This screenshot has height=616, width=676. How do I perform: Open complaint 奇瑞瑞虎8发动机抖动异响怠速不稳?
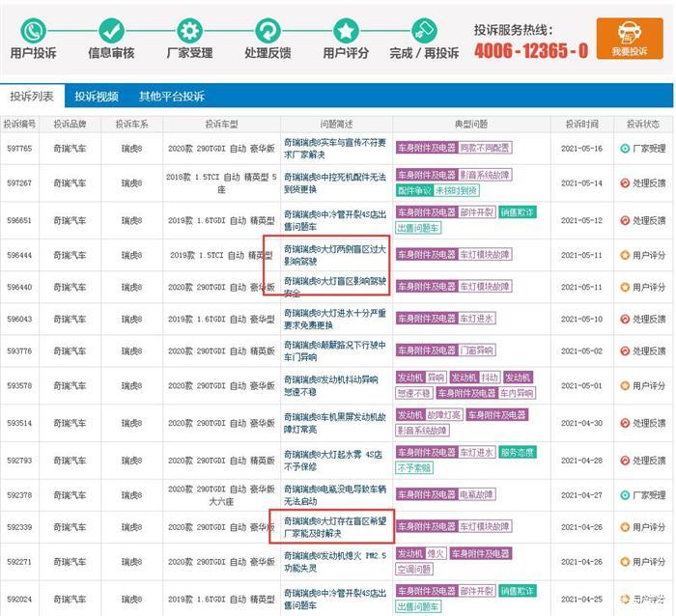click(x=331, y=385)
